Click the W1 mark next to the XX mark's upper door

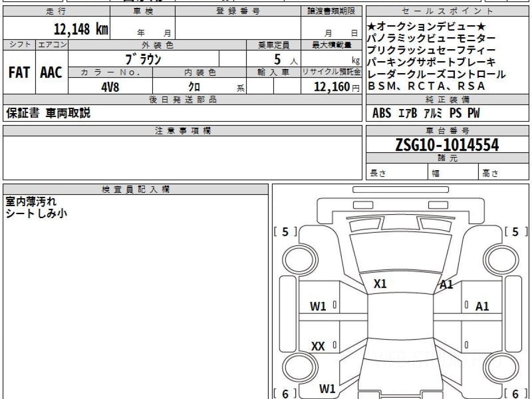pyautogui.click(x=318, y=306)
